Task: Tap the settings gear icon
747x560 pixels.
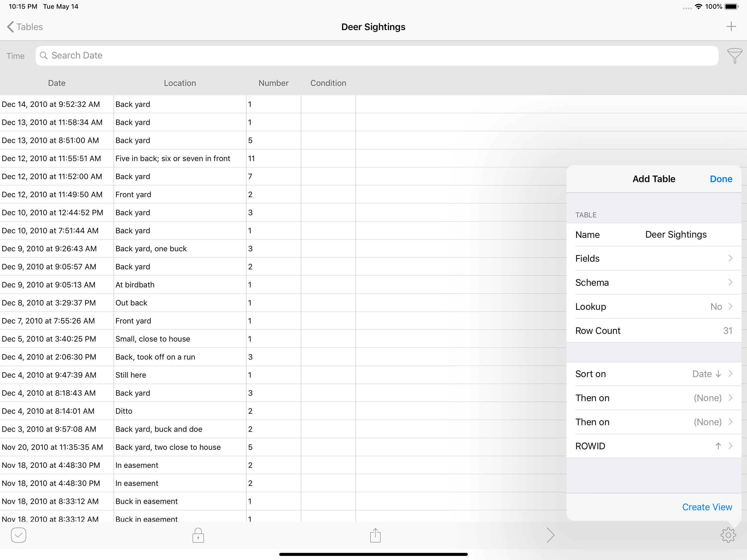Action: pyautogui.click(x=728, y=535)
